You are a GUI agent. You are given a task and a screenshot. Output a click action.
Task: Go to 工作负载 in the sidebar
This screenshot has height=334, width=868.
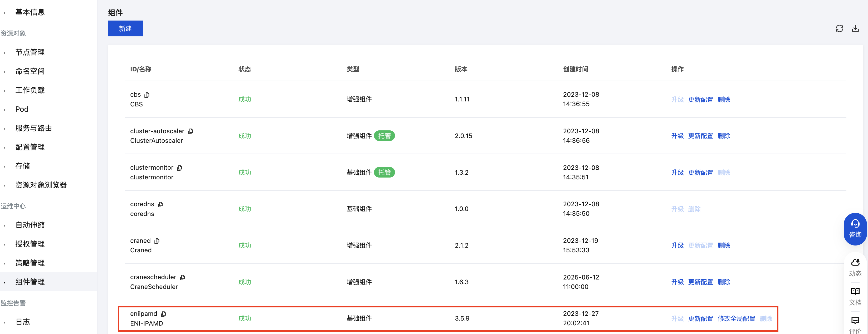[x=30, y=90]
